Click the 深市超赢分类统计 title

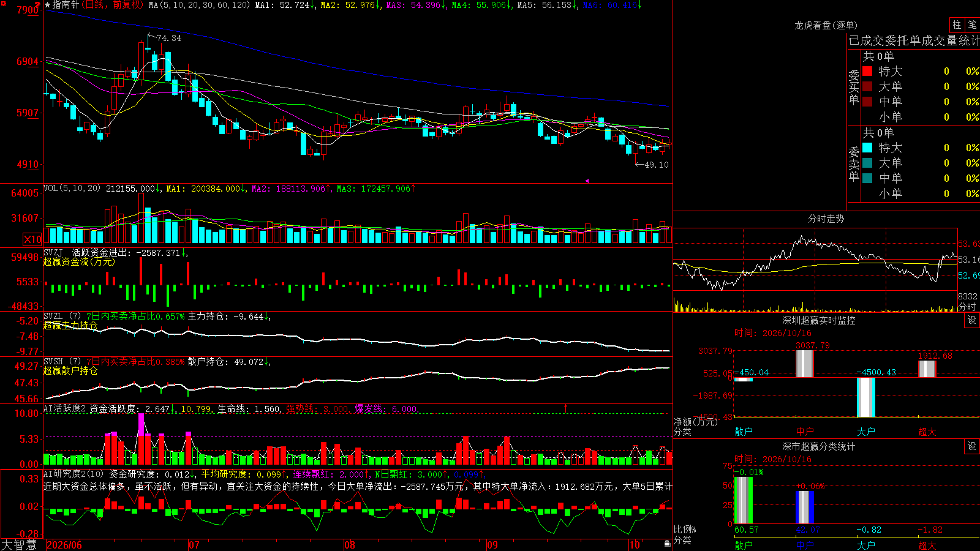tap(818, 446)
